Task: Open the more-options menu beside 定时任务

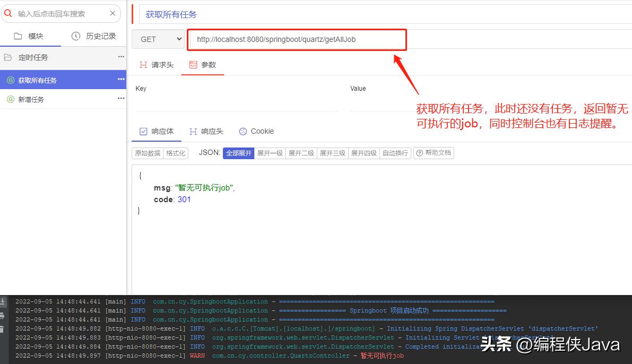Action: point(121,57)
